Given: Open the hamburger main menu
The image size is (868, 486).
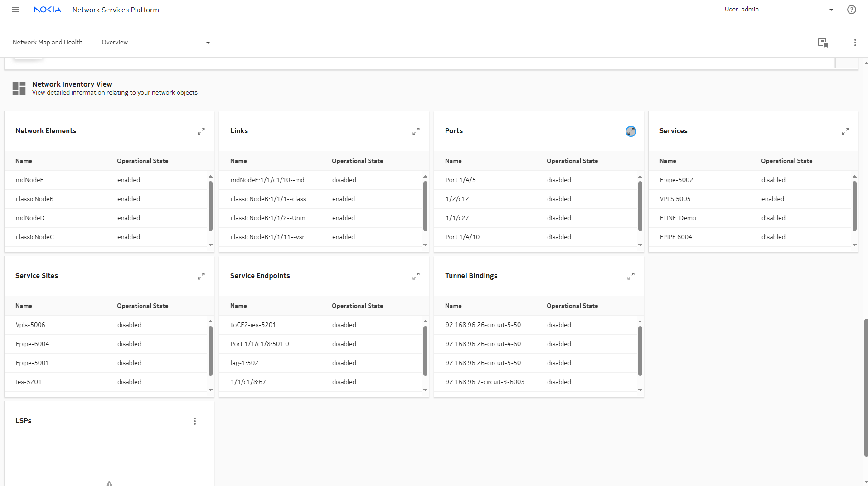Looking at the screenshot, I should point(16,10).
